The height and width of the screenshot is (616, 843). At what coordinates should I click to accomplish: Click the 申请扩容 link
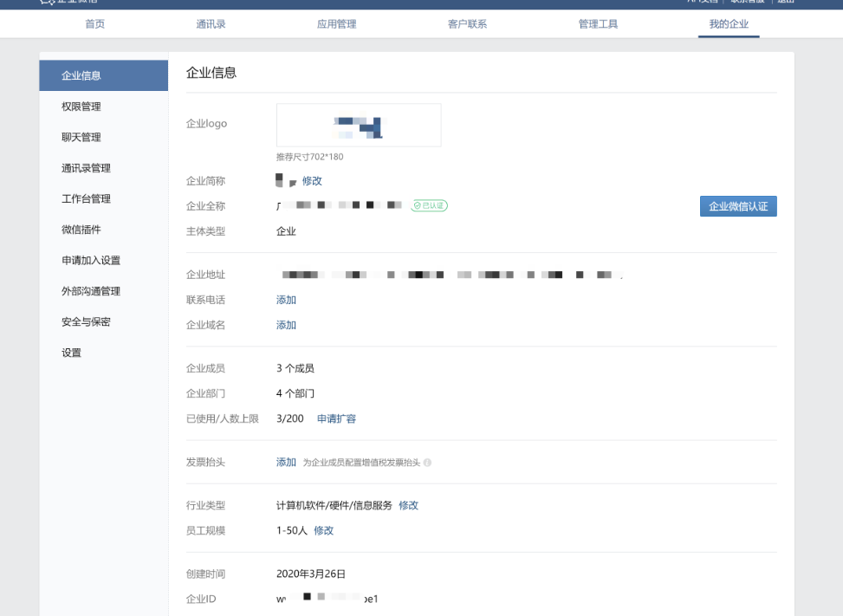[x=336, y=418]
